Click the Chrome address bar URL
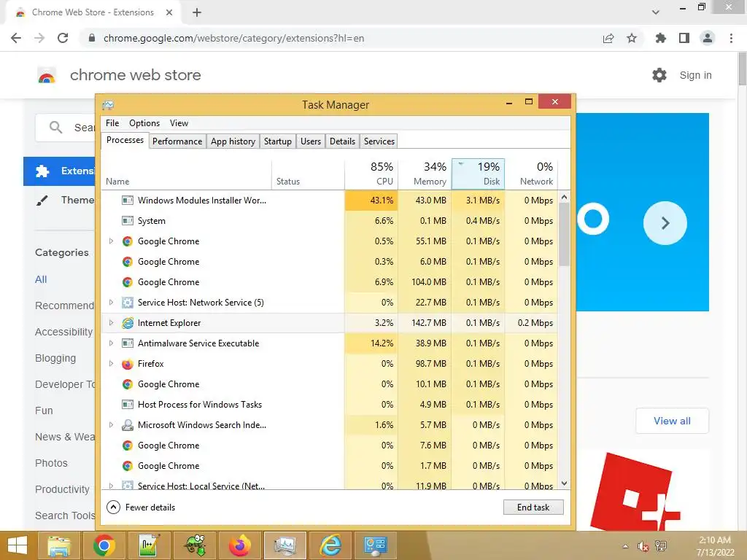Image resolution: width=747 pixels, height=560 pixels. point(233,38)
